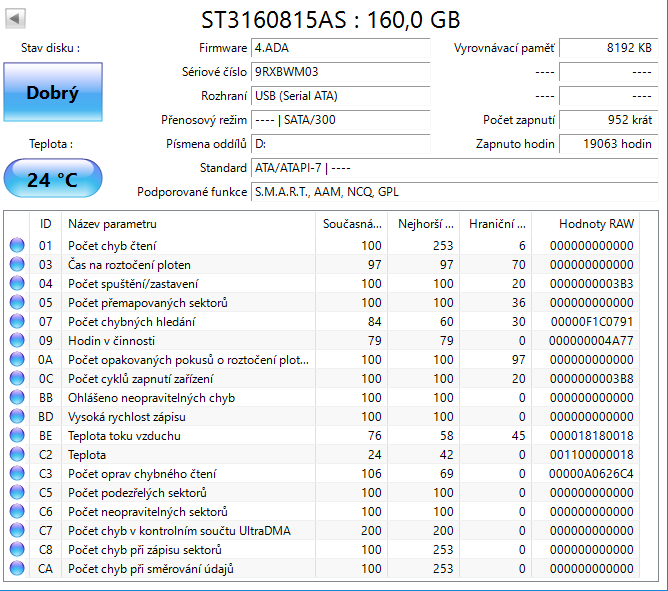
Task: Click the blue status icon for row C6
Action: pyautogui.click(x=17, y=511)
